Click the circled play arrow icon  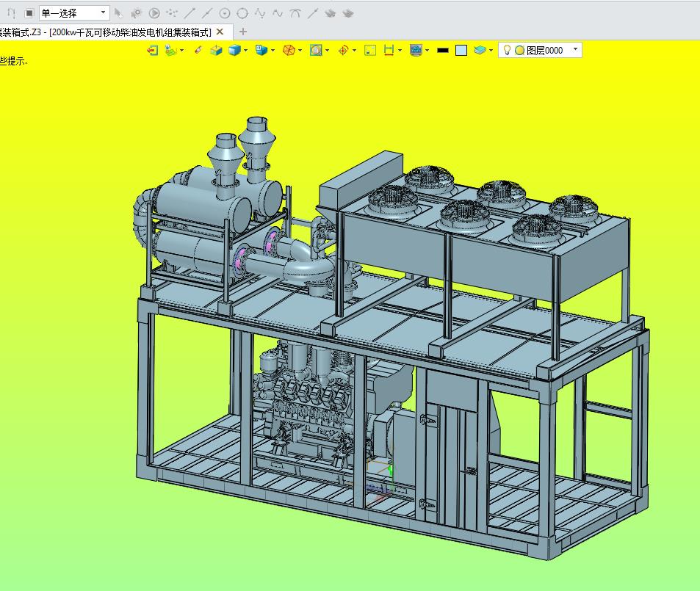[x=154, y=13]
